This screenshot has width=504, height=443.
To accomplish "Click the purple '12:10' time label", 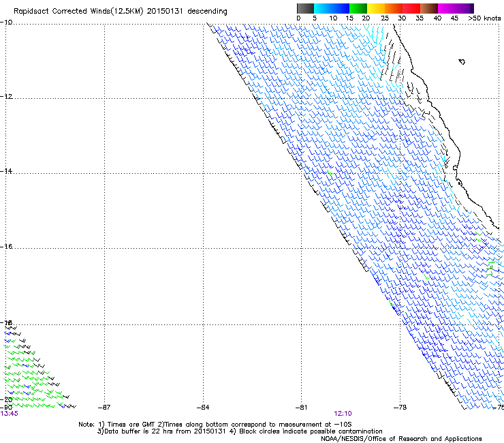I will pyautogui.click(x=343, y=414).
